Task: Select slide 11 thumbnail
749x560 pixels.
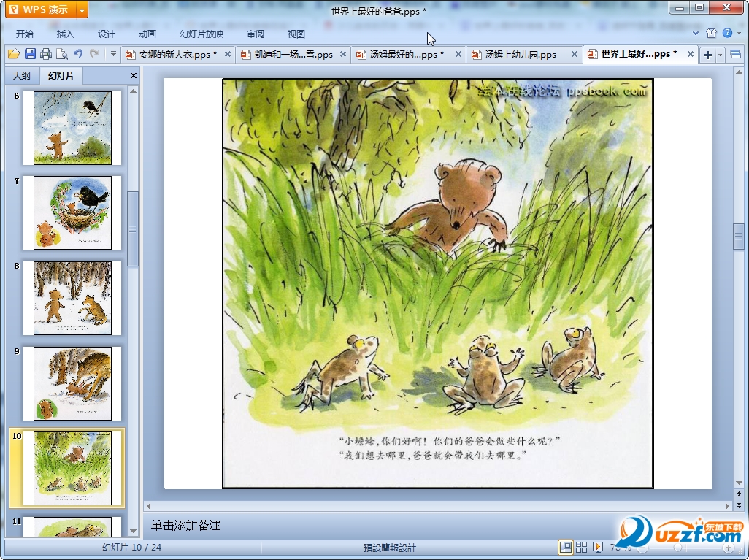Action: pyautogui.click(x=72, y=527)
